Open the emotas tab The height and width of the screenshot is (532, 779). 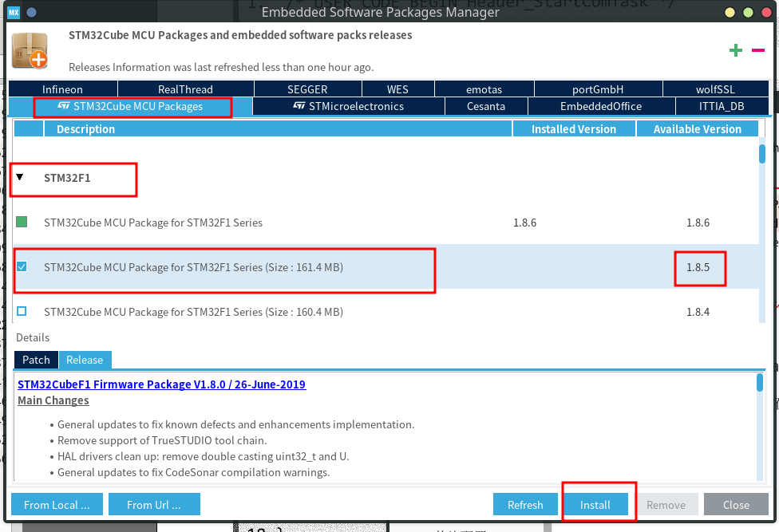tap(484, 89)
